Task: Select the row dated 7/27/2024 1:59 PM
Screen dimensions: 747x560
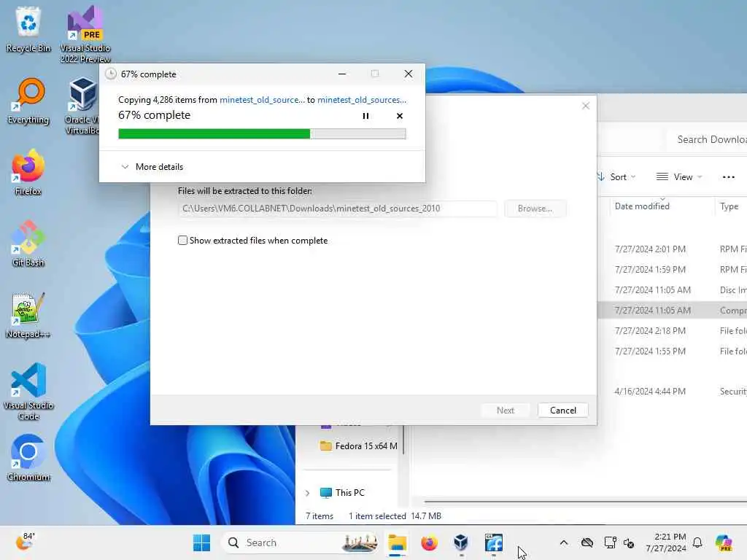Action: tap(672, 270)
